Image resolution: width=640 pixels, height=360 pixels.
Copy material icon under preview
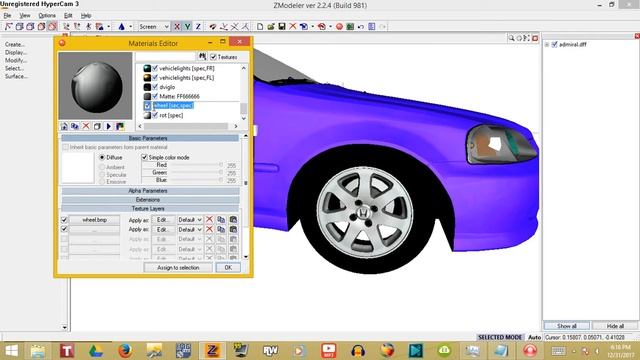tap(75, 127)
